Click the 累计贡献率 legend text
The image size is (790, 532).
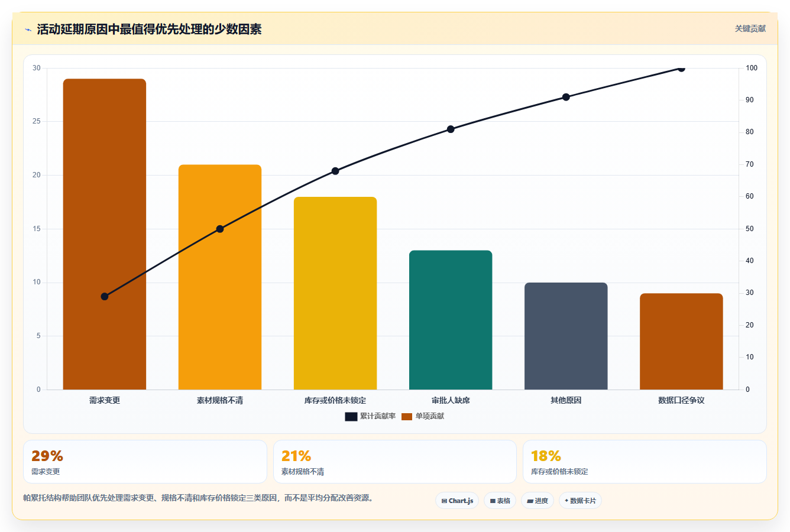pos(378,417)
